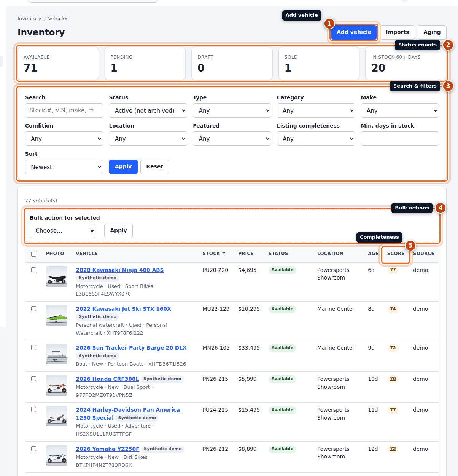Open the Category dropdown
Image resolution: width=458 pixels, height=476 pixels.
pos(316,110)
